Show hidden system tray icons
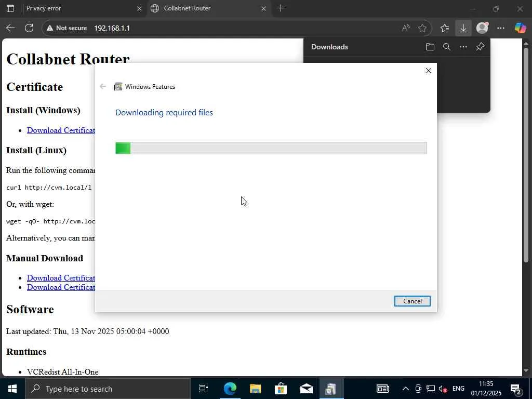 tap(405, 389)
